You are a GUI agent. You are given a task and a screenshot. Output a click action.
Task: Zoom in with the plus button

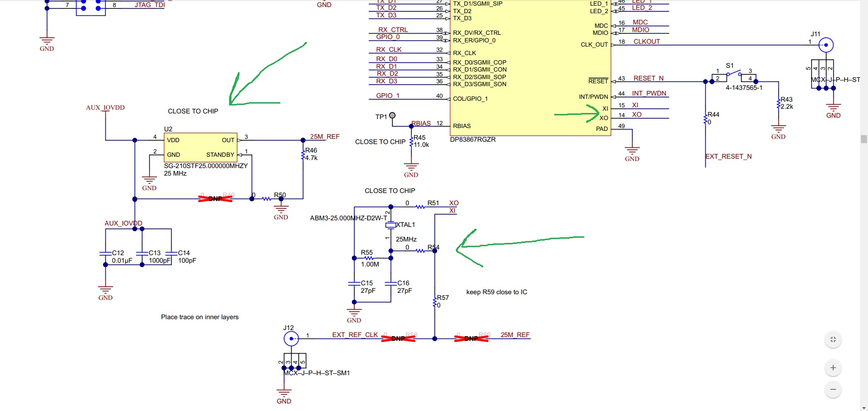[x=833, y=368]
